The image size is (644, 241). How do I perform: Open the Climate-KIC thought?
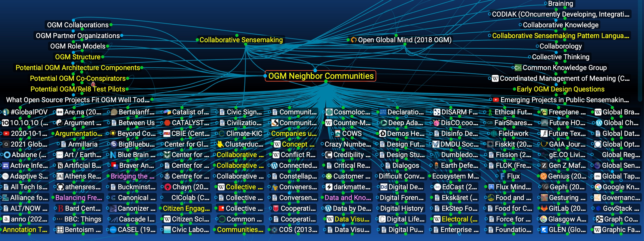click(x=244, y=133)
